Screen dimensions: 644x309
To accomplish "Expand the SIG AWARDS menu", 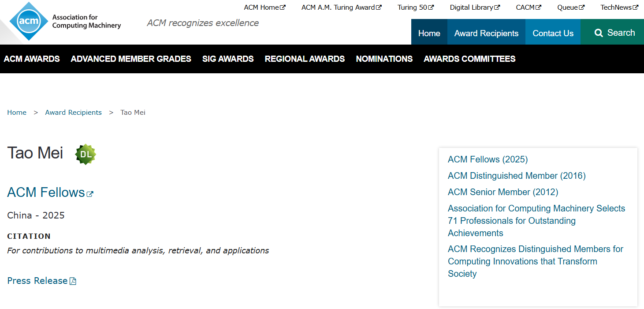I will 228,59.
